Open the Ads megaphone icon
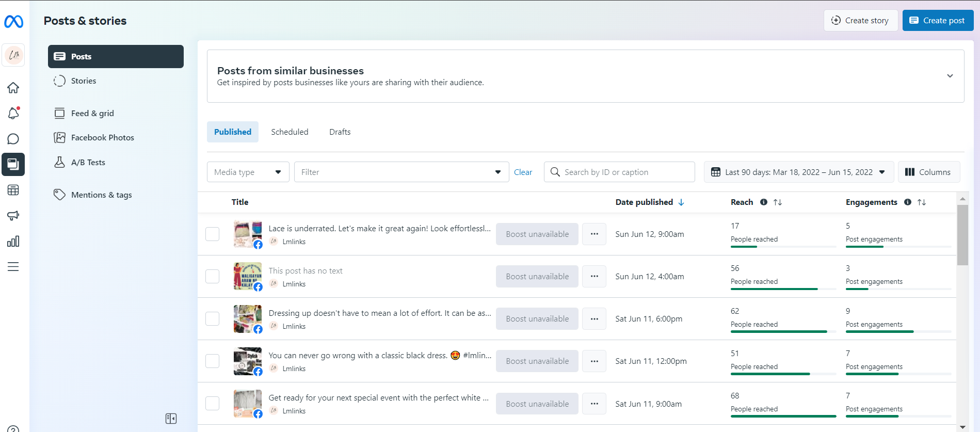Image resolution: width=980 pixels, height=432 pixels. tap(13, 216)
